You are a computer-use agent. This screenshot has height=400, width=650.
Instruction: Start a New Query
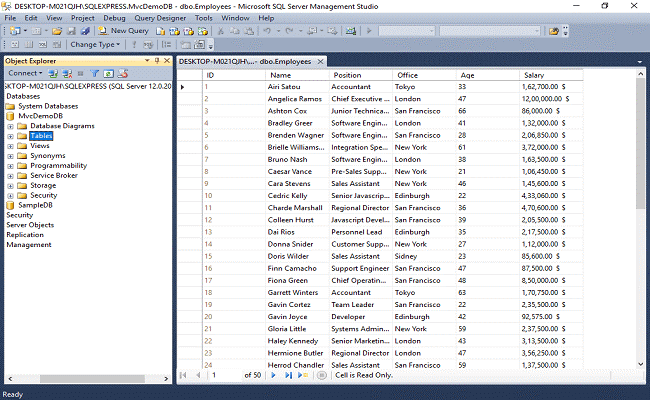pos(123,31)
